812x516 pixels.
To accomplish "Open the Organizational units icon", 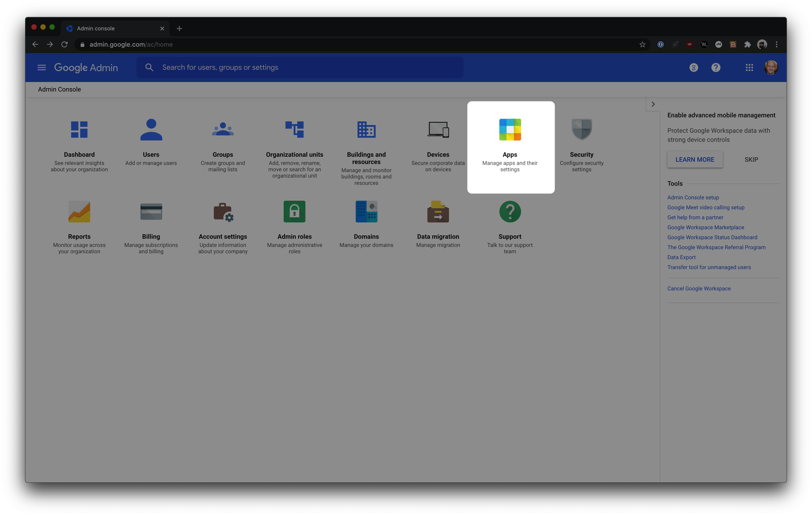I will [x=294, y=129].
